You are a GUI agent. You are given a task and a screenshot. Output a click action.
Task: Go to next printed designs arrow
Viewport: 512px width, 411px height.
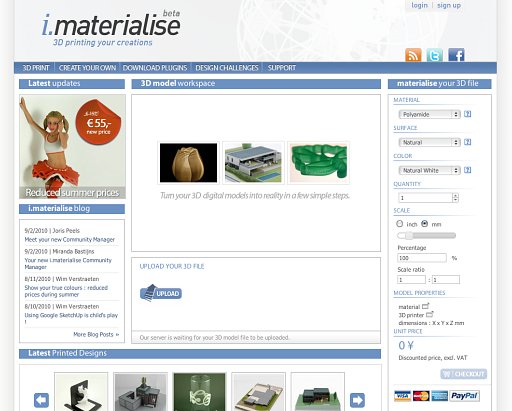click(357, 400)
